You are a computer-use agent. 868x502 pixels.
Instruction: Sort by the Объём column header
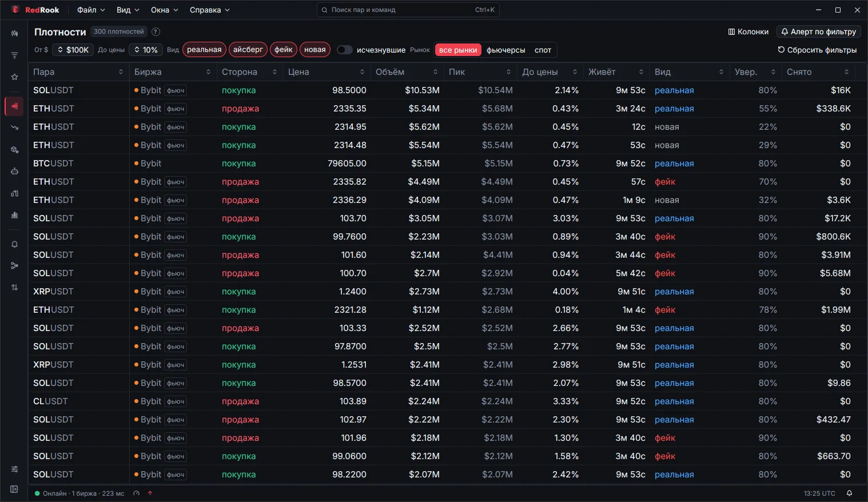[407, 72]
